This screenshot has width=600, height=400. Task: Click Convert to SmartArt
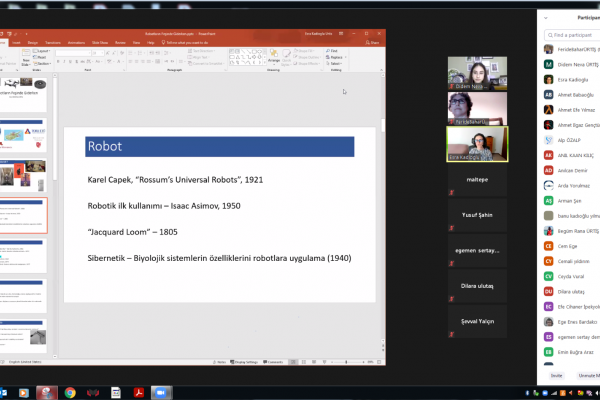[206, 64]
